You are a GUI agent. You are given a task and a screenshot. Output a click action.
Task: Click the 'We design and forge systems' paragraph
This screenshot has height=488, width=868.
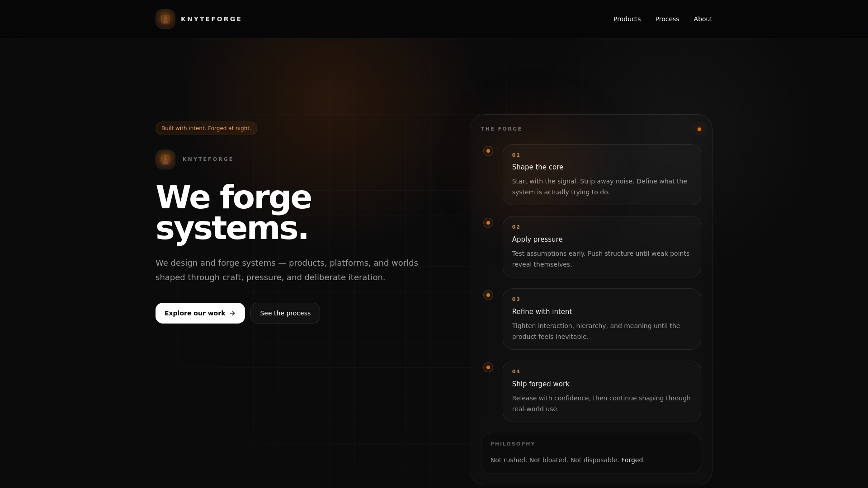(x=287, y=270)
